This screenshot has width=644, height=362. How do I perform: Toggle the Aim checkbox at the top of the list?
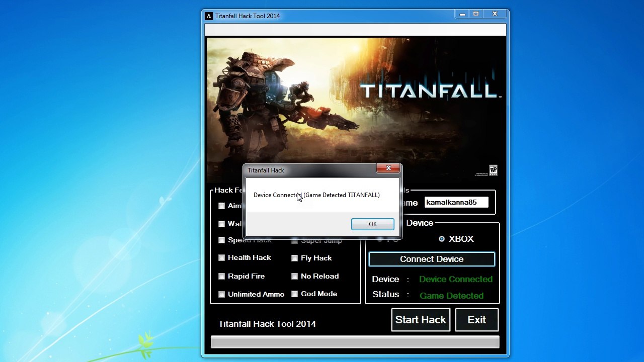pos(221,206)
